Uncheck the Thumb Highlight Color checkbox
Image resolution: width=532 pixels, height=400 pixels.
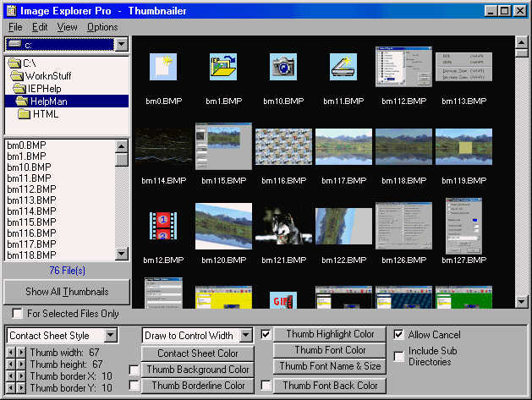(x=266, y=335)
